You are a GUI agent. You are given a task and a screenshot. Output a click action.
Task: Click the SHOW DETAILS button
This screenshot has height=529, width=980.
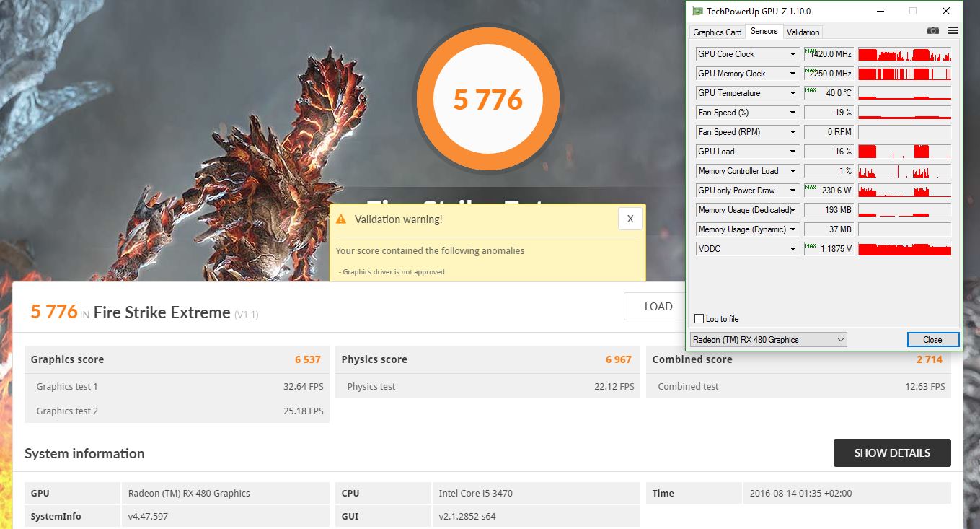coord(892,453)
